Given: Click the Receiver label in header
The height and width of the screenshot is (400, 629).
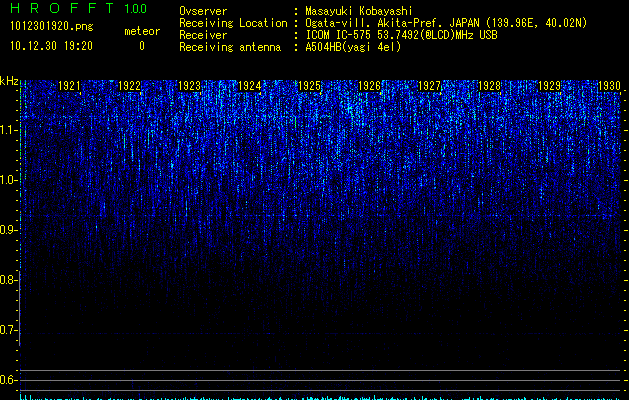Looking at the screenshot, I should 203,35.
